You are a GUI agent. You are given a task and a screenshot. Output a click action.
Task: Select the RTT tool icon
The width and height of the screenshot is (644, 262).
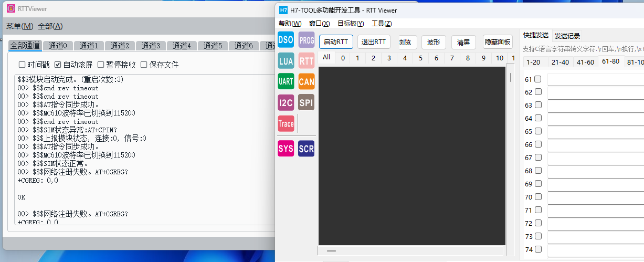click(307, 61)
